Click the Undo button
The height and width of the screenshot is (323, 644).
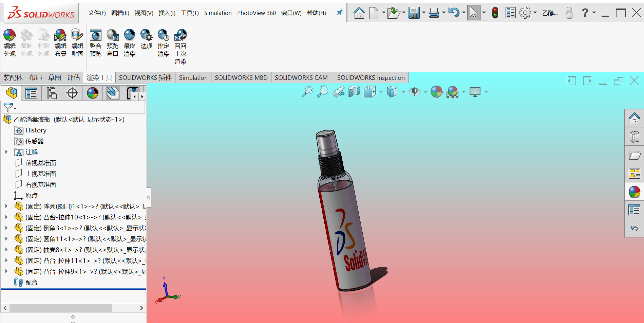(453, 13)
